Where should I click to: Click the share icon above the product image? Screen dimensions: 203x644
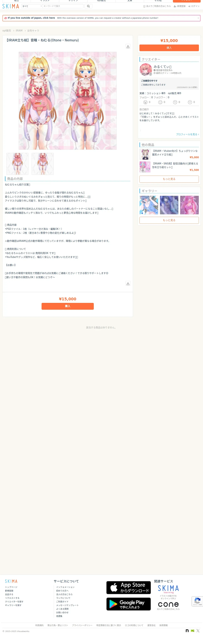[x=128, y=46]
